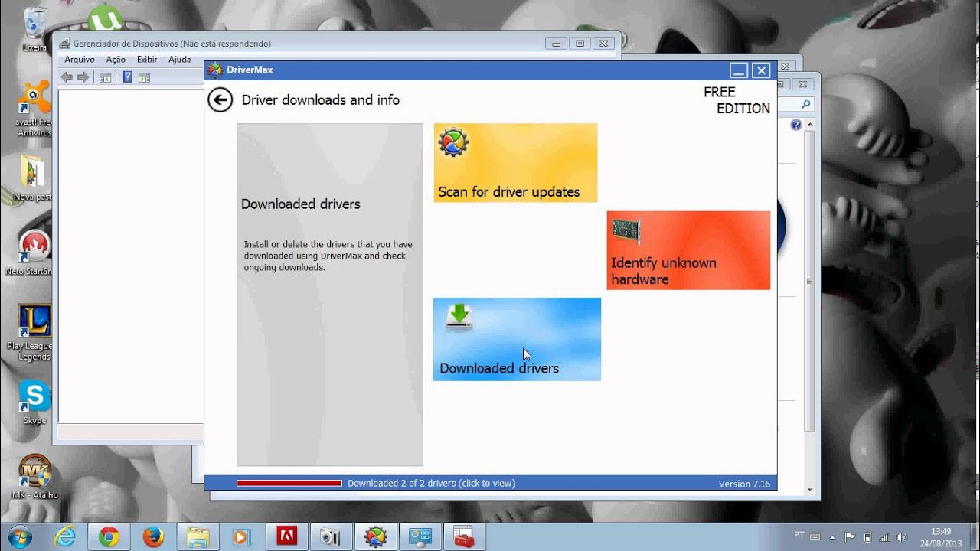Screen dimensions: 980x551
Task: Open the blue Downloaded drivers tile
Action: click(x=517, y=339)
